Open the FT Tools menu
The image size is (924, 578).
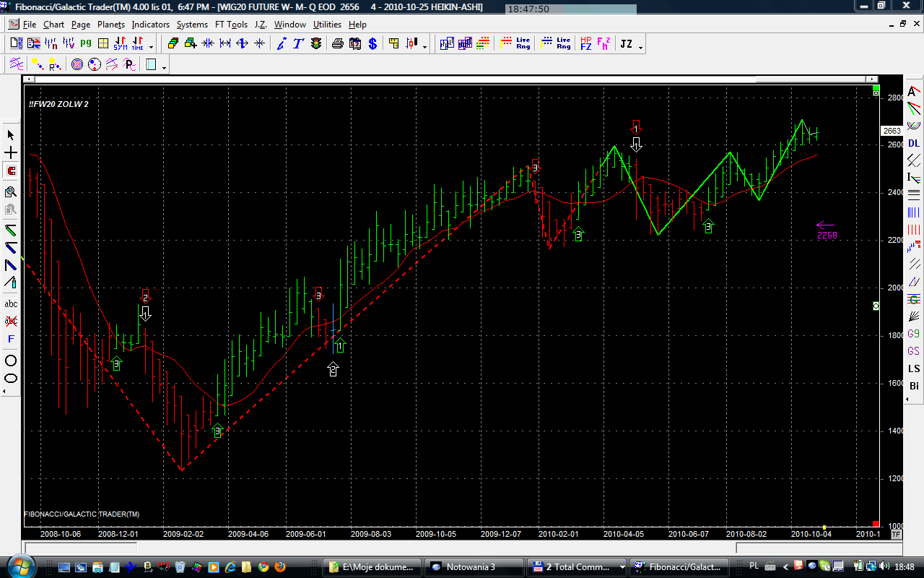pyautogui.click(x=231, y=25)
